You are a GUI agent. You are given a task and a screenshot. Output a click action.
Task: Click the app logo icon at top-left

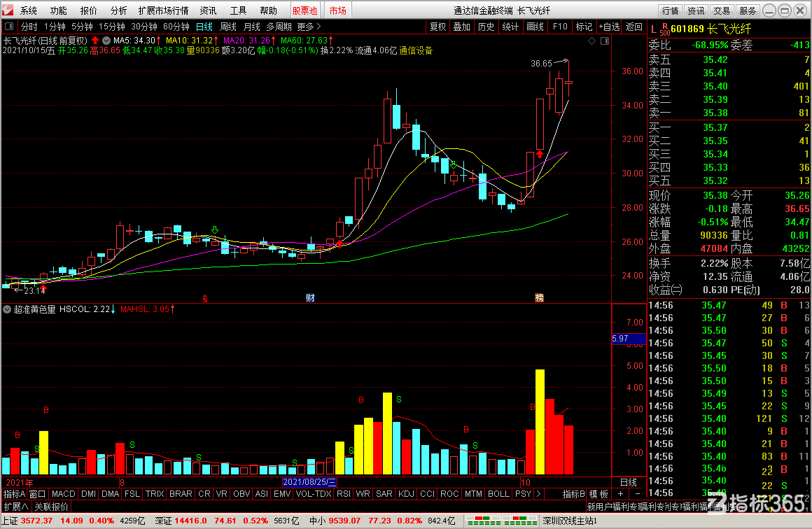[x=8, y=10]
